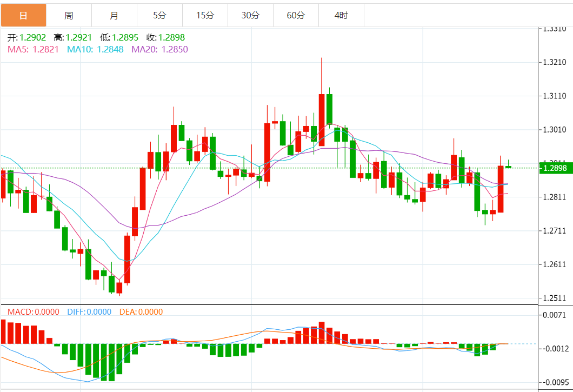Click the 1.2711 price axis label

[555, 231]
